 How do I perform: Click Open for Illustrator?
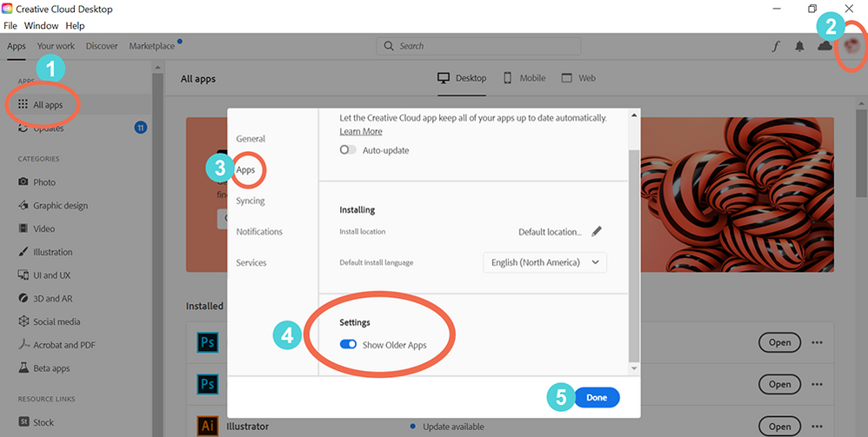(x=779, y=427)
